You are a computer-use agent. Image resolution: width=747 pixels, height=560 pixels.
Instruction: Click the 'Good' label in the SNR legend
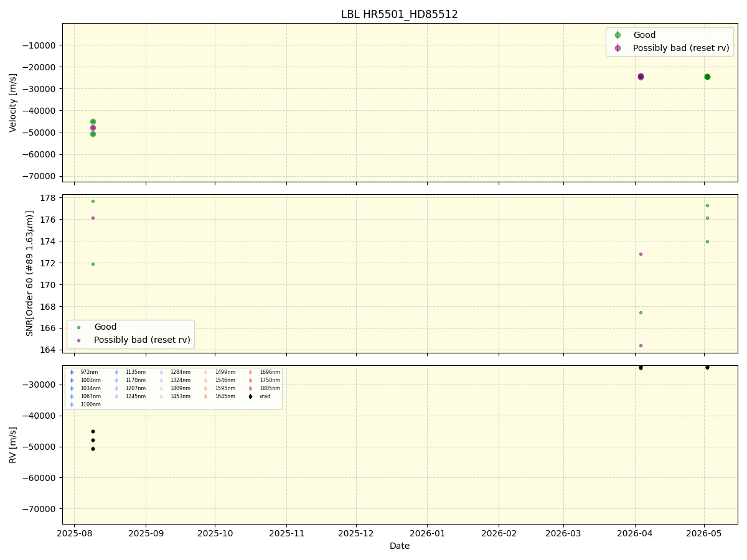point(105,327)
